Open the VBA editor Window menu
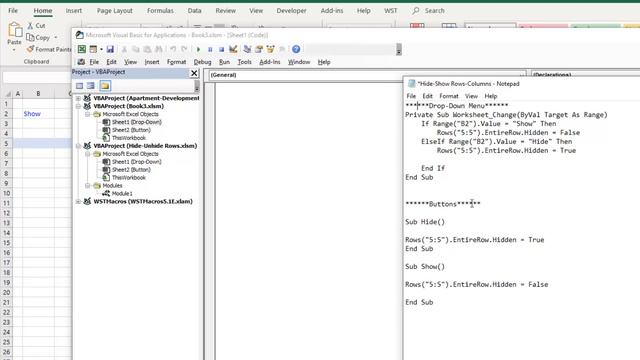This screenshot has width=640, height=360. [x=299, y=62]
